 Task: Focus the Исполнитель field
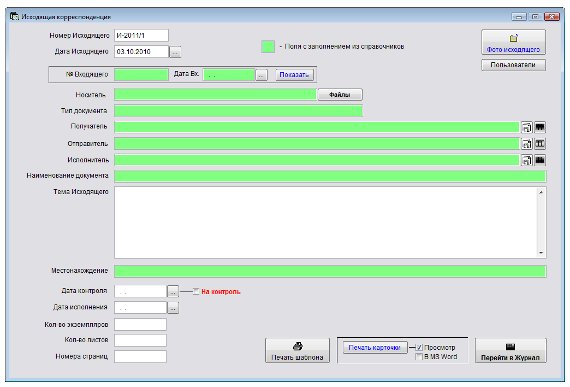pyautogui.click(x=317, y=160)
